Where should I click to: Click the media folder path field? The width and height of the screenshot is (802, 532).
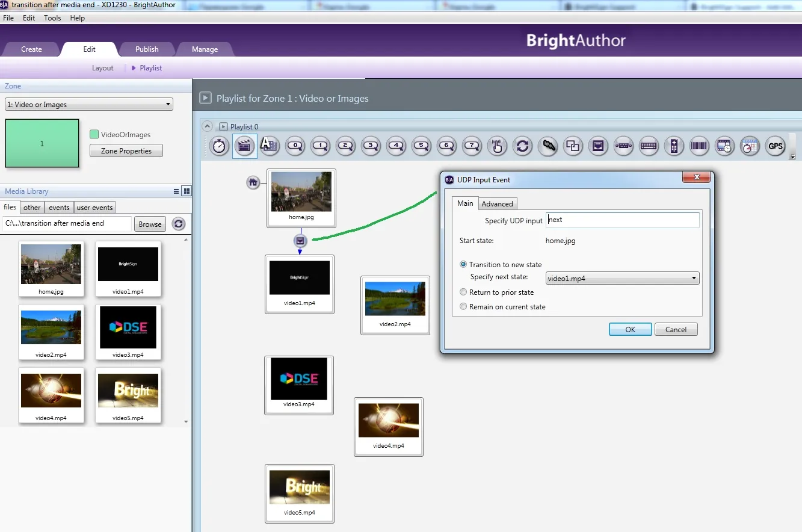coord(67,223)
